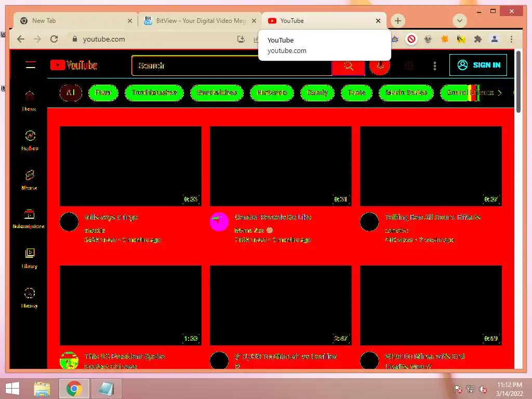Click the SIGN IN button
The height and width of the screenshot is (399, 532).
pos(478,65)
